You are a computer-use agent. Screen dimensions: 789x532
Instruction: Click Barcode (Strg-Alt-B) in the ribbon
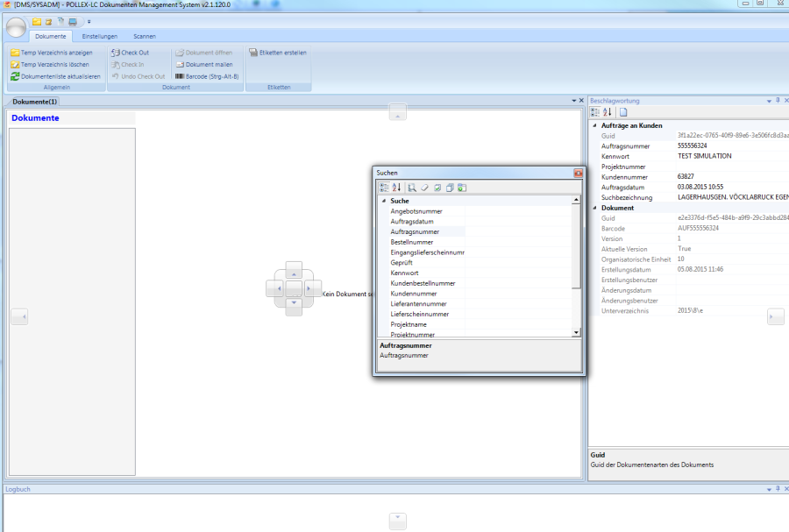[x=207, y=76]
